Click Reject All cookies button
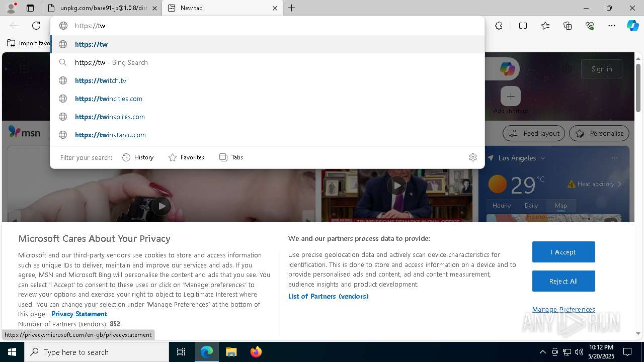 (563, 281)
